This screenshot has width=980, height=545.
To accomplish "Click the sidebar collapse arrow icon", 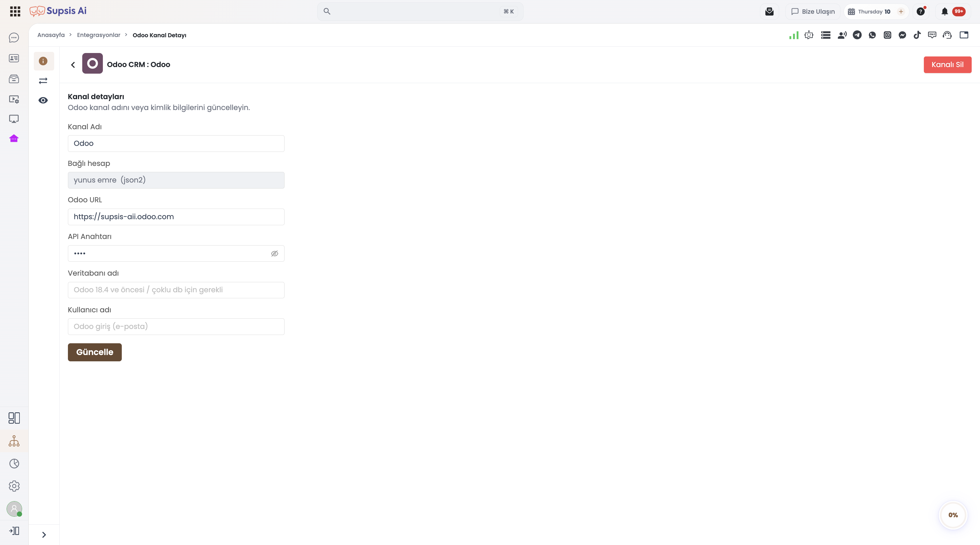I will [x=14, y=531].
